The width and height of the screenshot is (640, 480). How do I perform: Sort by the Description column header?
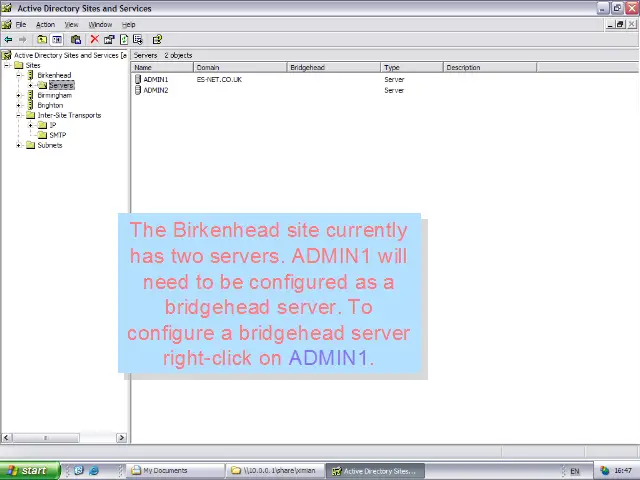(x=490, y=67)
